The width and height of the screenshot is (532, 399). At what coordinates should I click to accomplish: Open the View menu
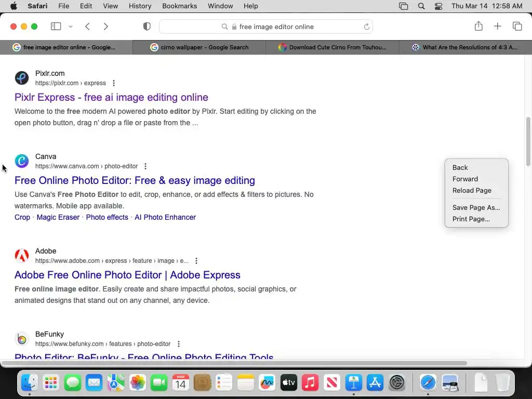click(x=110, y=6)
